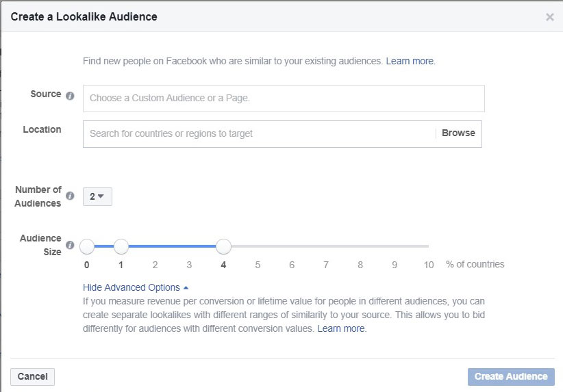Viewport: 563px width, 392px height.
Task: Click the slider handle at 1 percent
Action: (x=121, y=246)
